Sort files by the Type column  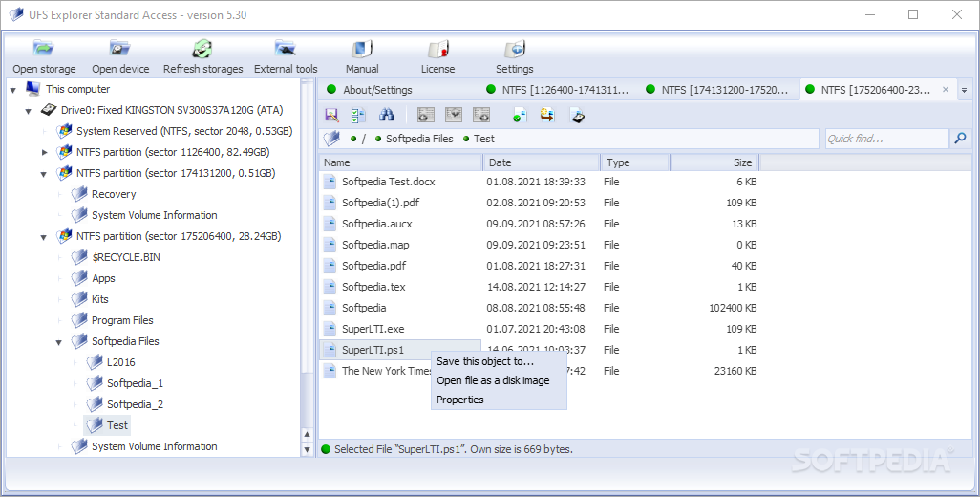tap(635, 162)
